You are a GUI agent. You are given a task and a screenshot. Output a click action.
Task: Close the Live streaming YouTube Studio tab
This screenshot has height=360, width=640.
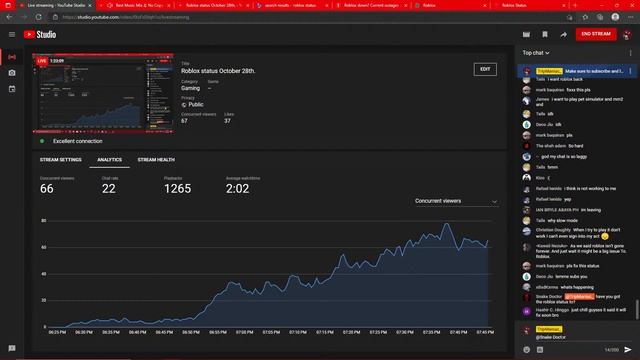(90, 5)
